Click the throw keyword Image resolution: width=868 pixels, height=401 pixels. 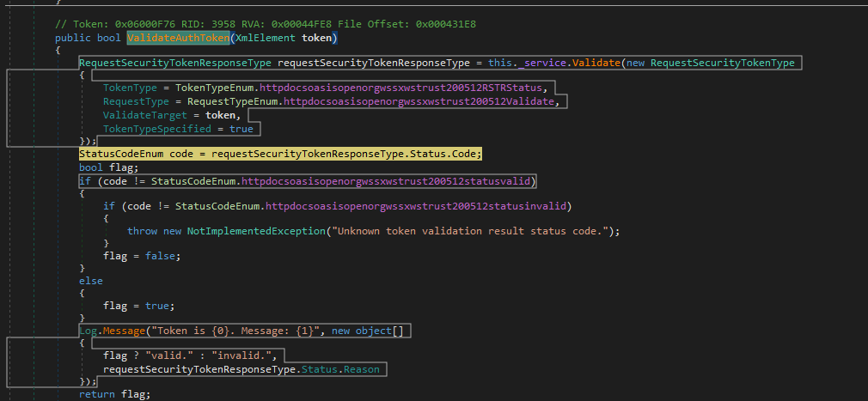pos(143,231)
